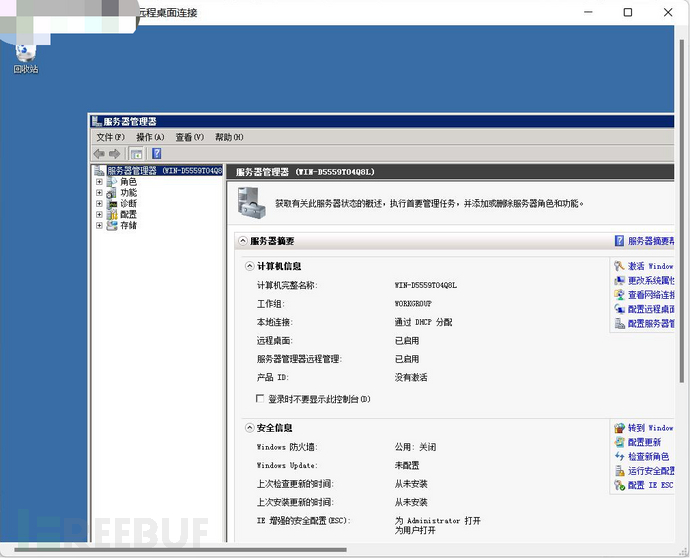The width and height of the screenshot is (690, 558).
Task: Click the 配置远程桌面 icon
Action: (x=620, y=309)
